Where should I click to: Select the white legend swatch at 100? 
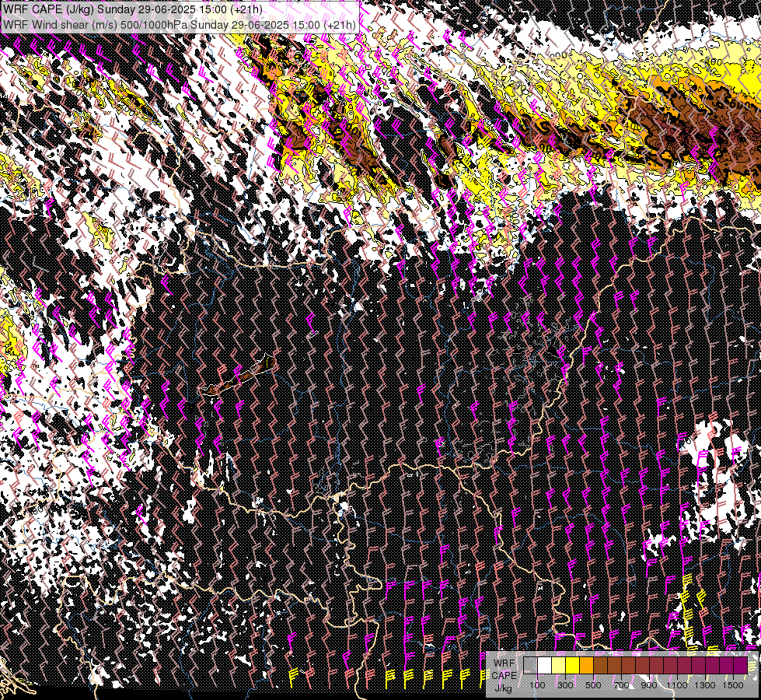click(545, 665)
